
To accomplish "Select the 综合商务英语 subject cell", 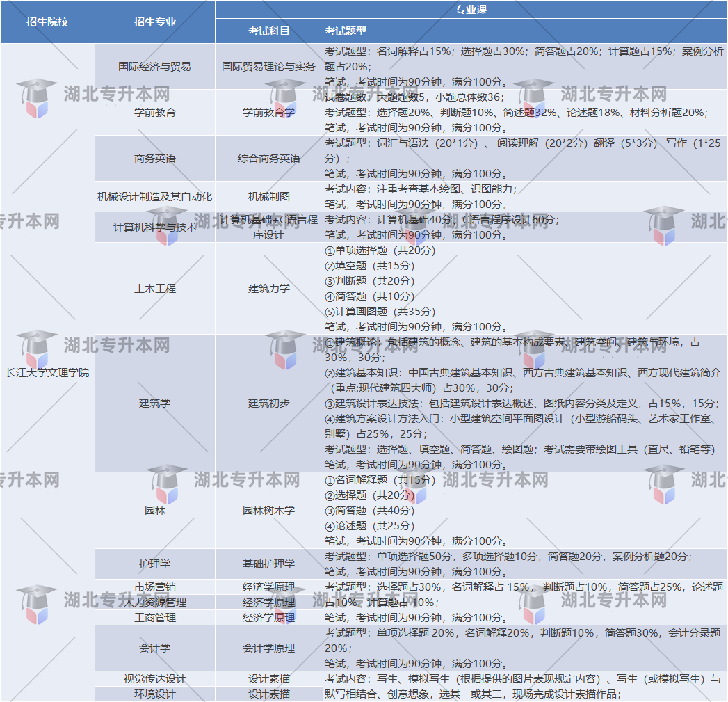I will (x=269, y=159).
